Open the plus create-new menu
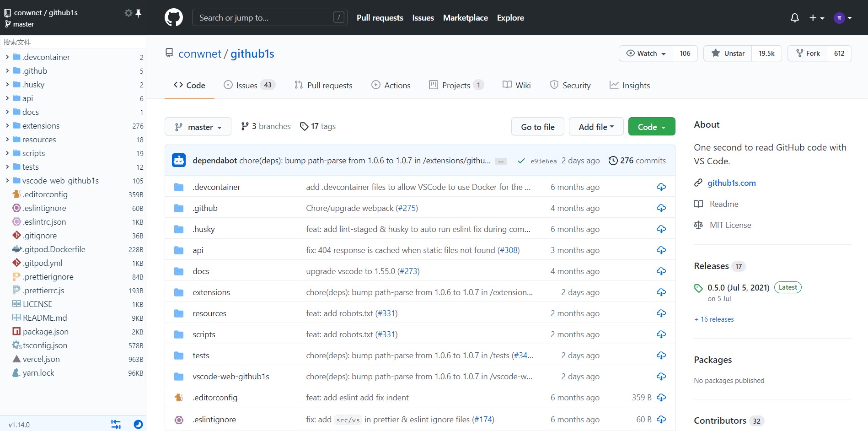 pyautogui.click(x=816, y=18)
